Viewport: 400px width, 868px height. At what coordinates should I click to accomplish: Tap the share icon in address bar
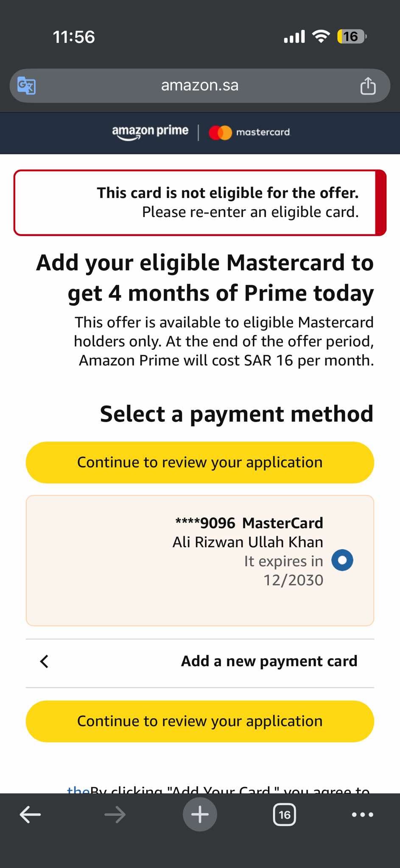pos(368,86)
